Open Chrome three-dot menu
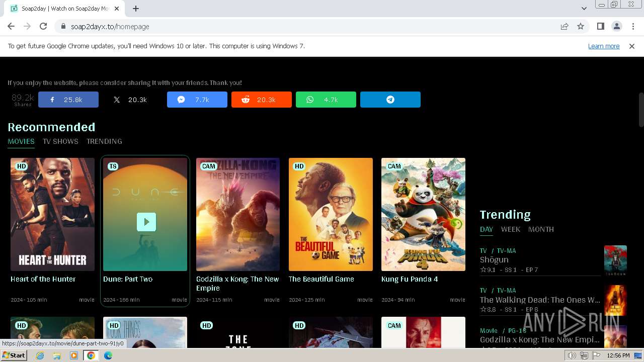The width and height of the screenshot is (644, 362). click(x=633, y=27)
